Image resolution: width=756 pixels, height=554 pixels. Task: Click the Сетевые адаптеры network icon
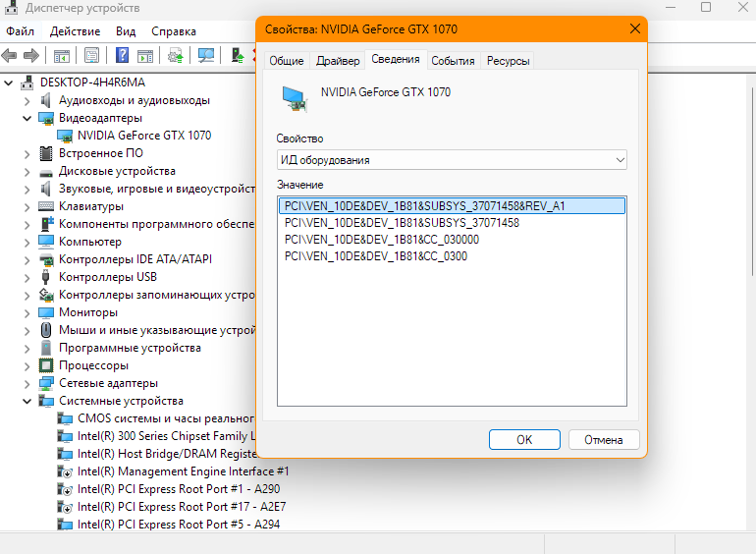[46, 383]
